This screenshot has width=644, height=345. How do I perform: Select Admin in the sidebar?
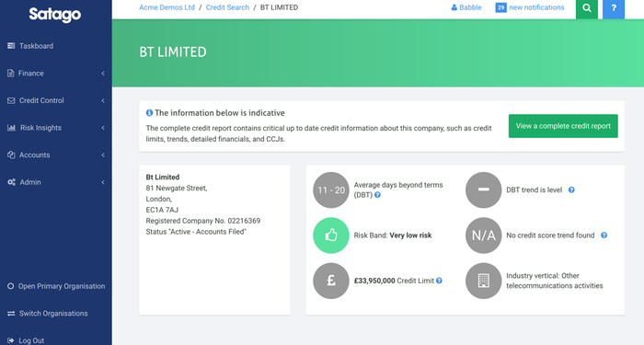pos(30,182)
